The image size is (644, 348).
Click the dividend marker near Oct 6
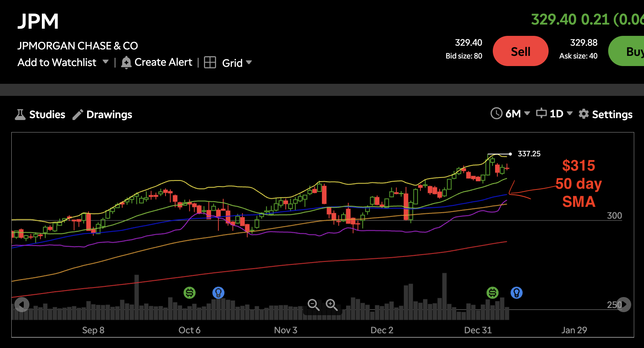click(x=190, y=293)
